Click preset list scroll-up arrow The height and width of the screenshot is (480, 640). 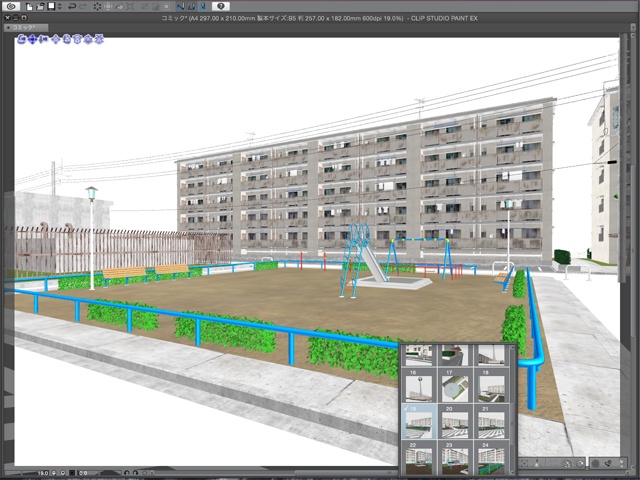[x=513, y=348]
